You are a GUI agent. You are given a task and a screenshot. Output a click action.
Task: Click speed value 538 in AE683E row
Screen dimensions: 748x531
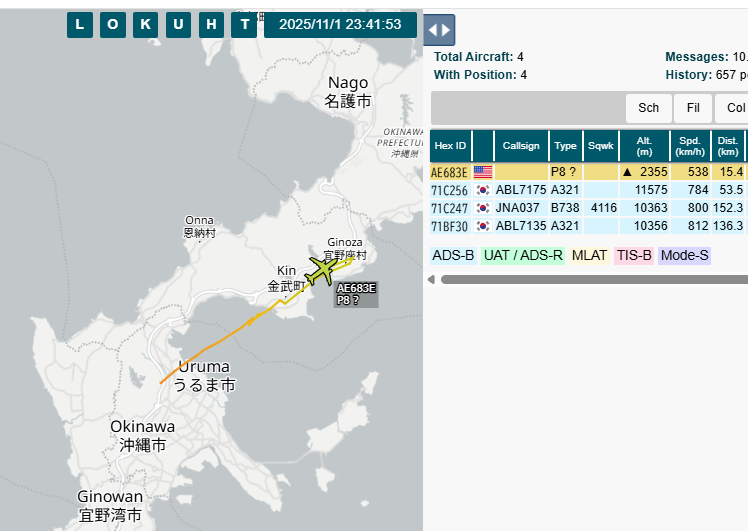coord(698,172)
